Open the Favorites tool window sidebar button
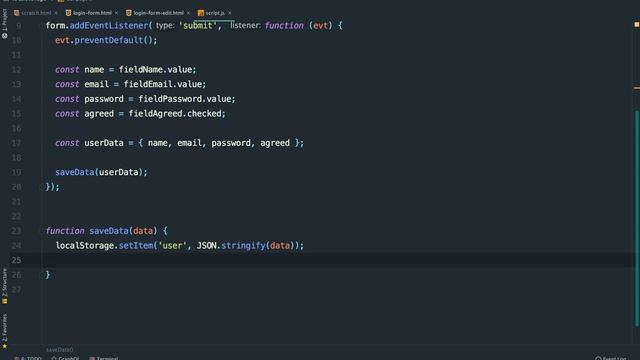This screenshot has width=640, height=360. coord(4,331)
